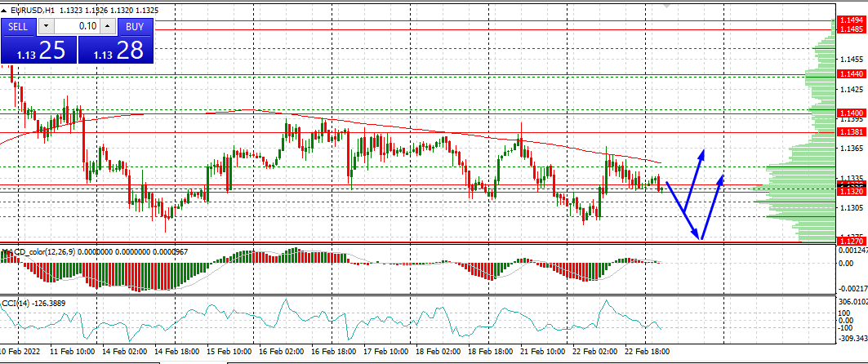Click the 21 Feb 10:00 time label
Viewport: 868px width, 364px height.
544,351
